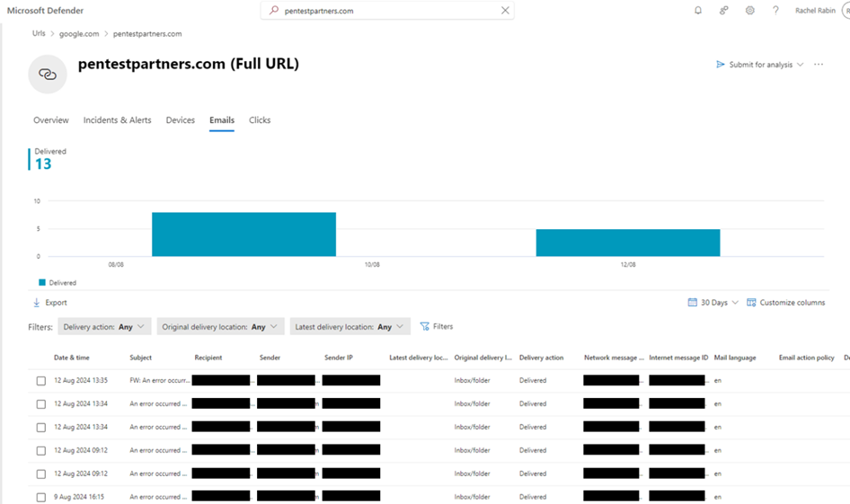
Task: Click the Delivered count 13 tile
Action: tap(48, 159)
